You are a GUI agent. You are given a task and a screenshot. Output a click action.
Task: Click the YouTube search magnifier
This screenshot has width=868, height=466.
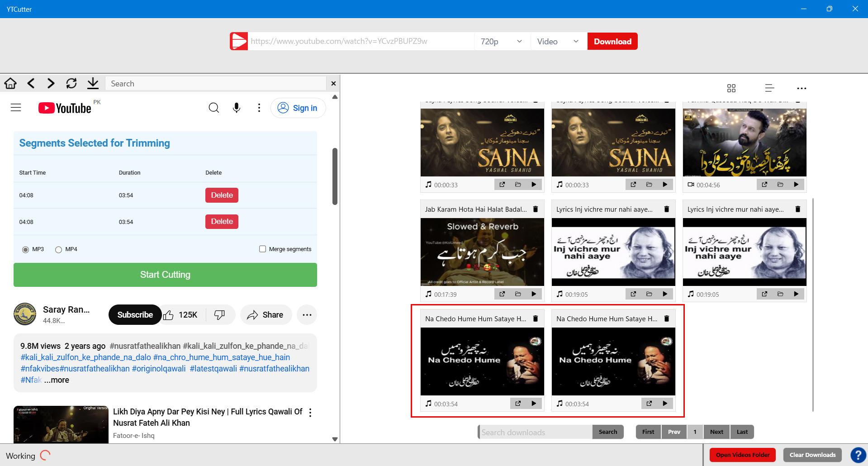tap(214, 108)
